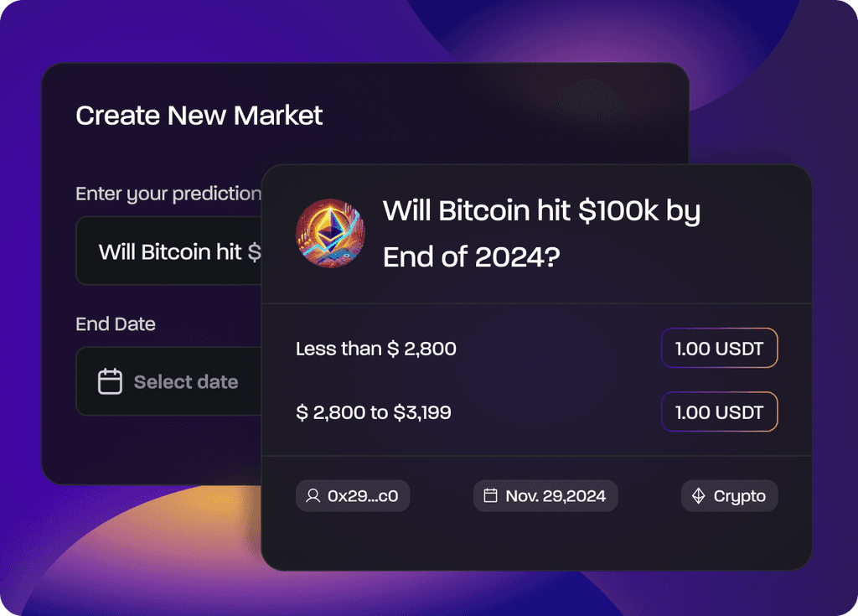This screenshot has height=616, width=858.
Task: Click the Crypto category label text
Action: [740, 496]
